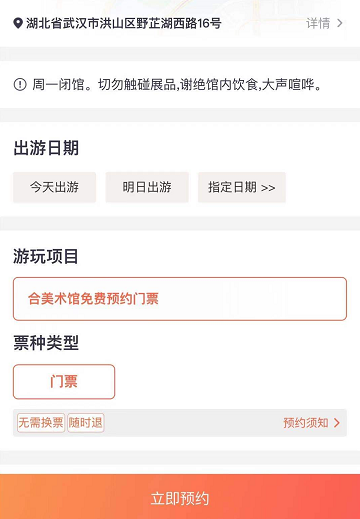This screenshot has width=360, height=519.
Task: Tap the location pin icon
Action: coord(18,24)
